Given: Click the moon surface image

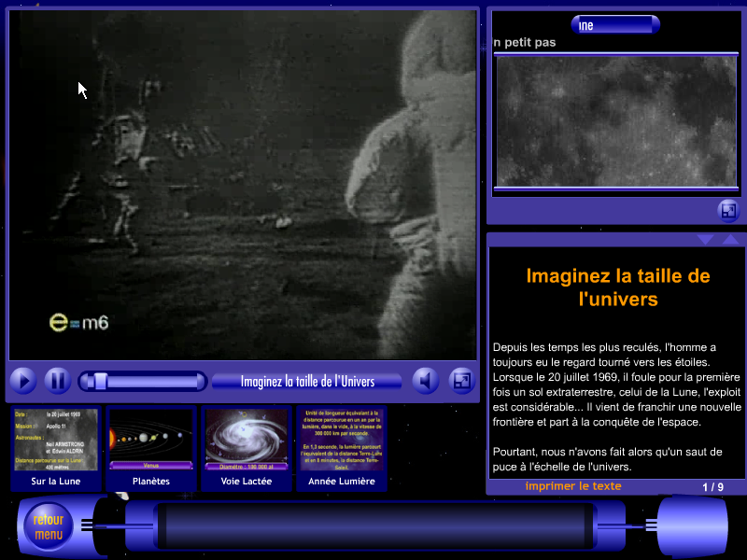Looking at the screenshot, I should [x=616, y=121].
